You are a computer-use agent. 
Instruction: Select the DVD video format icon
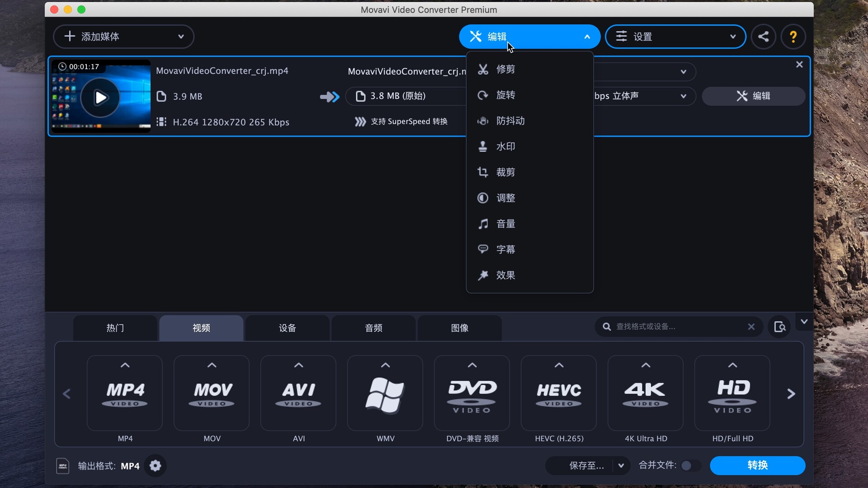[472, 393]
